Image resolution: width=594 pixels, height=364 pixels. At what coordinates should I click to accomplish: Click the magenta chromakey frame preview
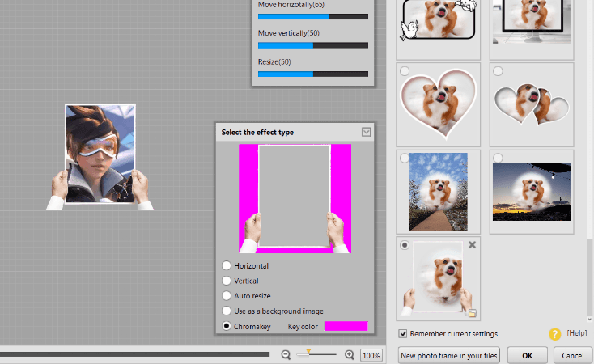[295, 198]
